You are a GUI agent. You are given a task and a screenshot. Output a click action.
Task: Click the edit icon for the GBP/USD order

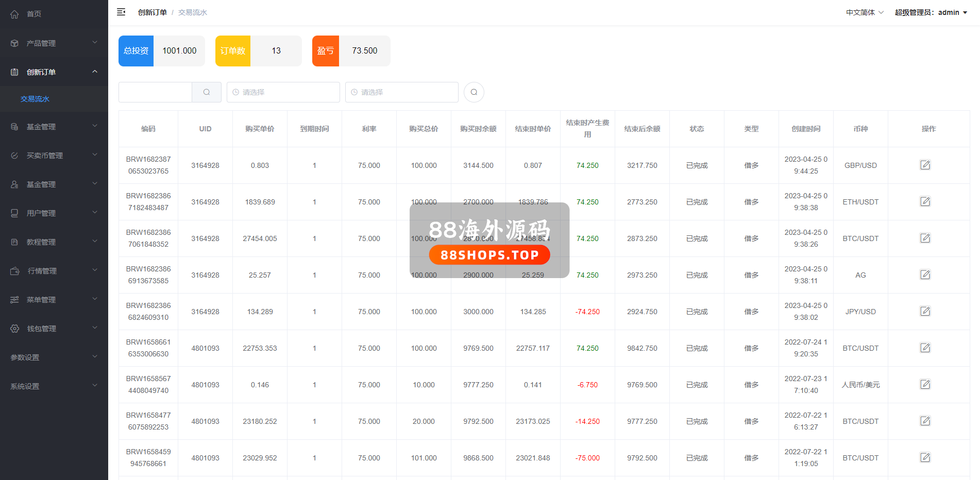[x=925, y=165]
